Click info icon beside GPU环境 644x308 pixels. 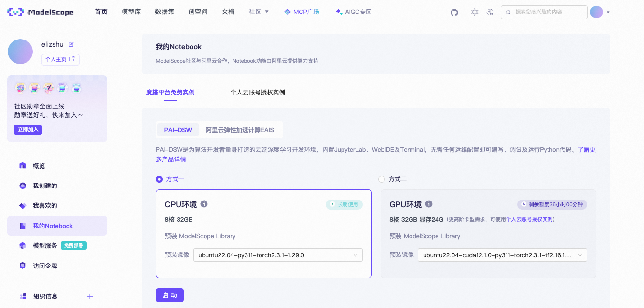[x=429, y=204]
